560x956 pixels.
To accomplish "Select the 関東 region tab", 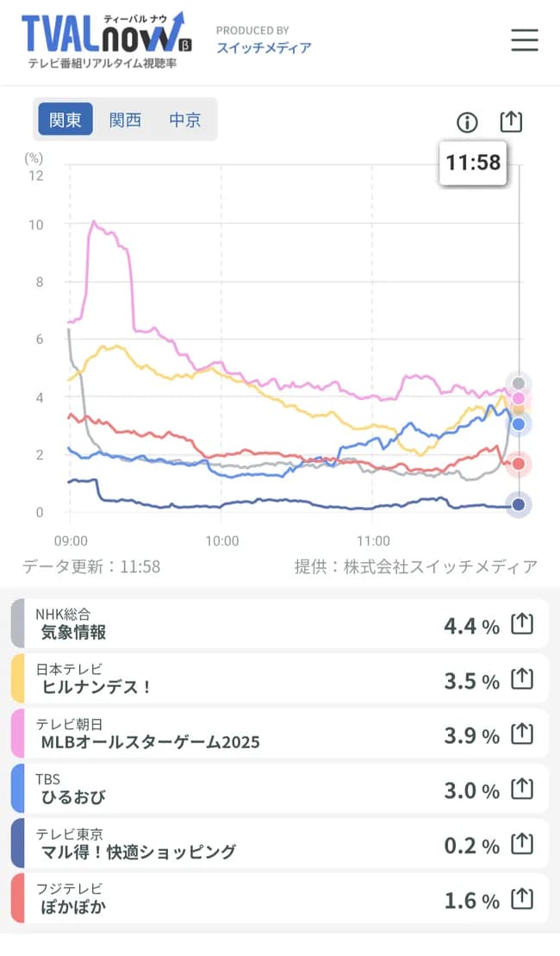I will click(65, 120).
